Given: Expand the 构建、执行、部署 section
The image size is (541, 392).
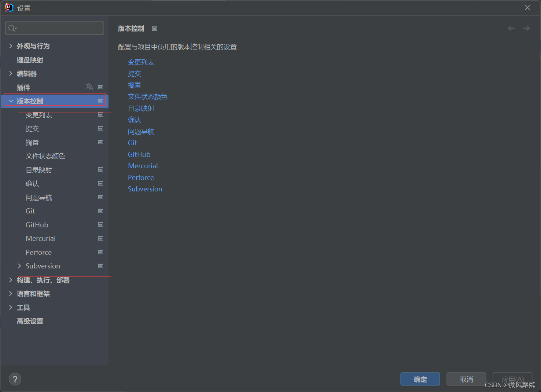Looking at the screenshot, I should pyautogui.click(x=11, y=280).
